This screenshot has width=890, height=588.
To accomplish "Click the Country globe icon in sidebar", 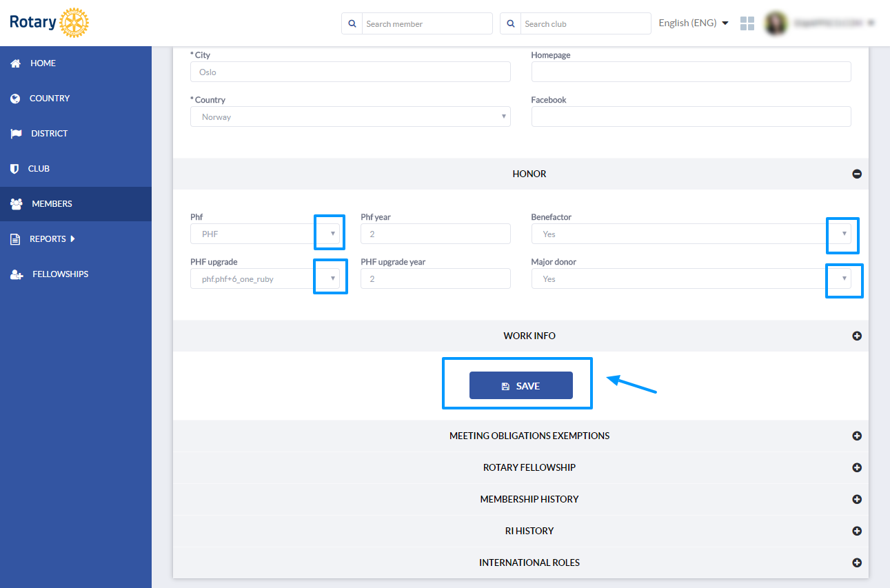I will click(x=15, y=99).
